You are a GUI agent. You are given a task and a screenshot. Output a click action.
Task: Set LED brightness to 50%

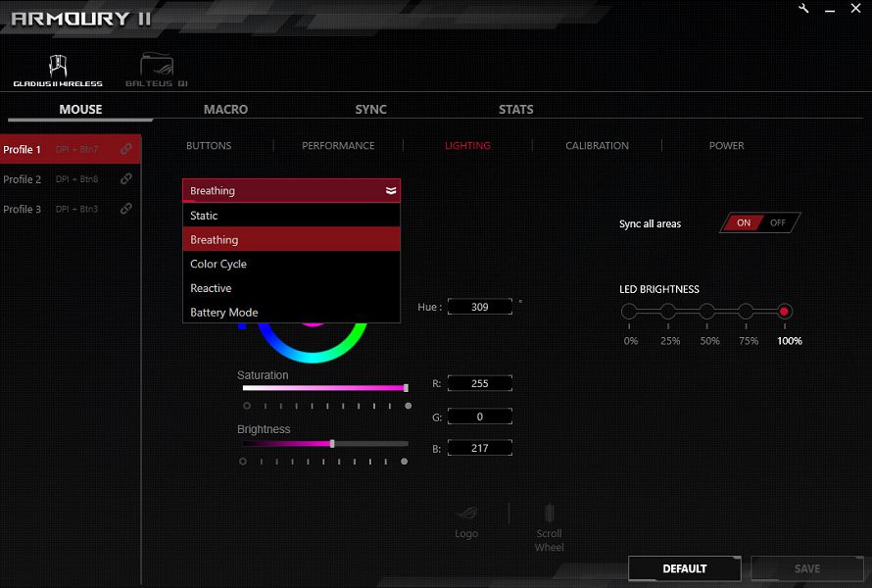point(707,312)
